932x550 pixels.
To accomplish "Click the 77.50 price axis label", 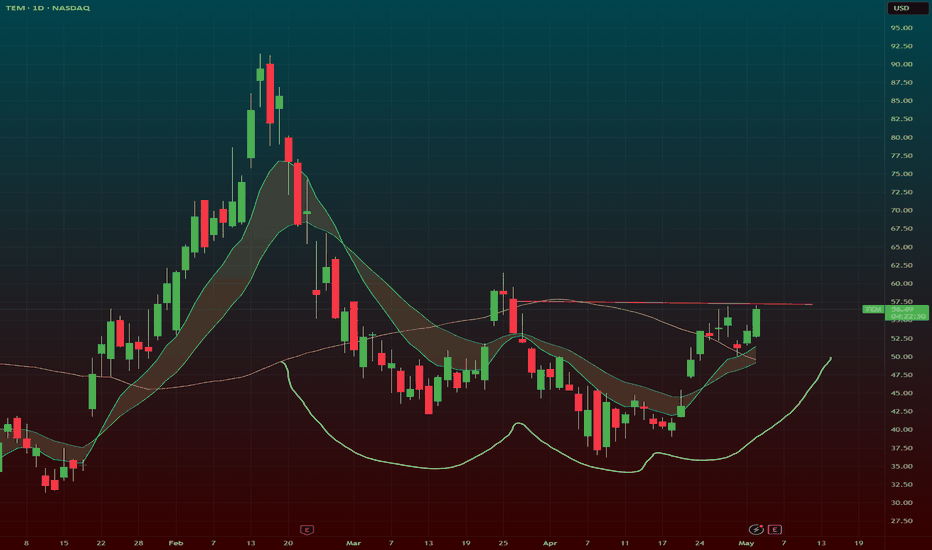I will (901, 155).
